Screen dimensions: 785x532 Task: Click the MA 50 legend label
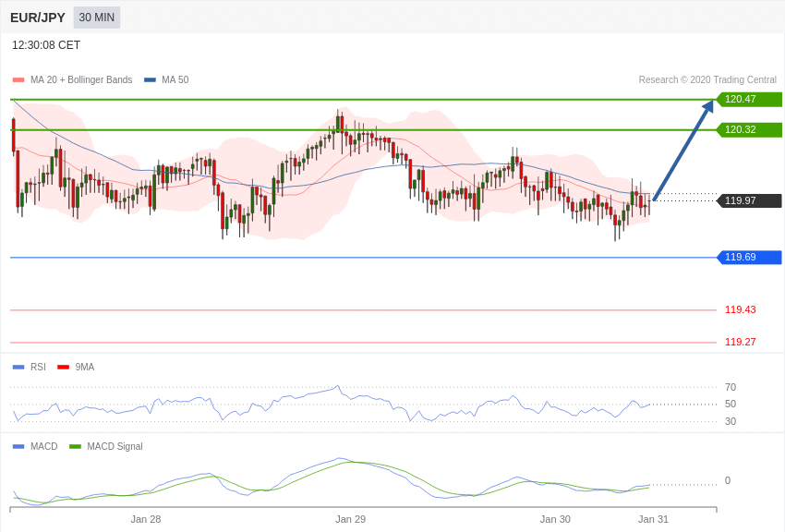pyautogui.click(x=175, y=79)
